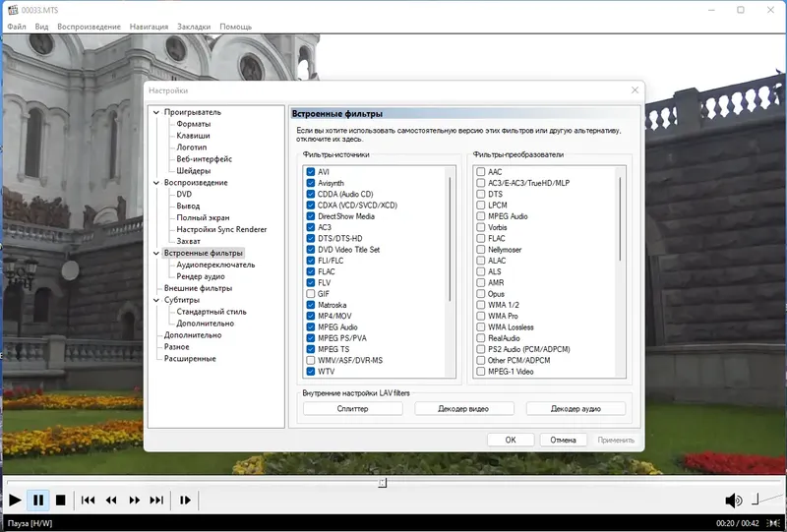Click the 00033.MTS app icon in the title bar
Screen dimensions: 787x532
click(13, 10)
